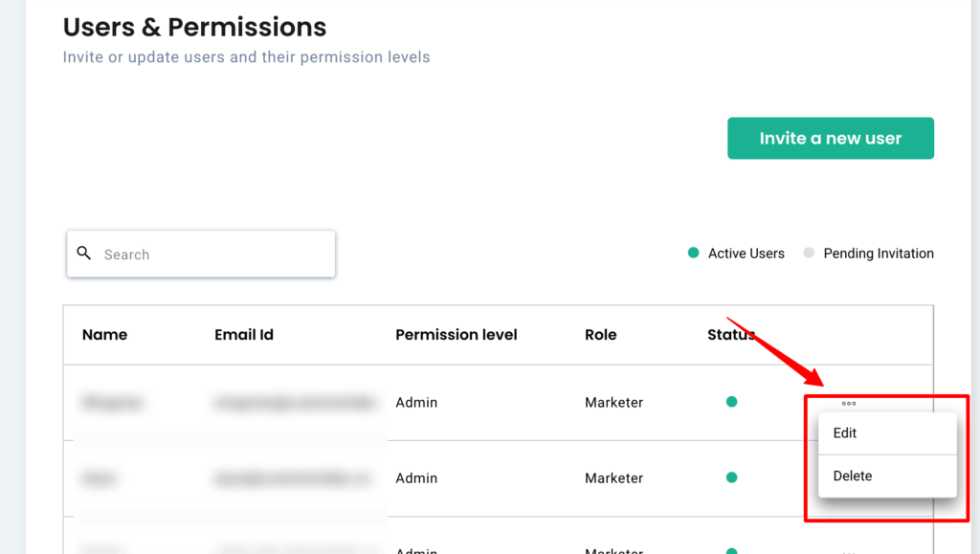
Task: Click the green Active Users legend dot
Action: coord(693,253)
